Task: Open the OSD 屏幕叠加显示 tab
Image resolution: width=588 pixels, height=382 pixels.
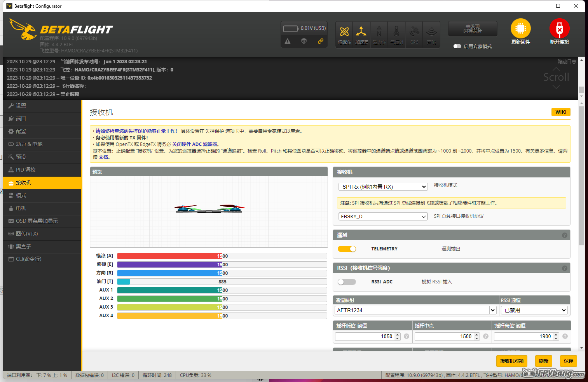Action: [x=42, y=221]
